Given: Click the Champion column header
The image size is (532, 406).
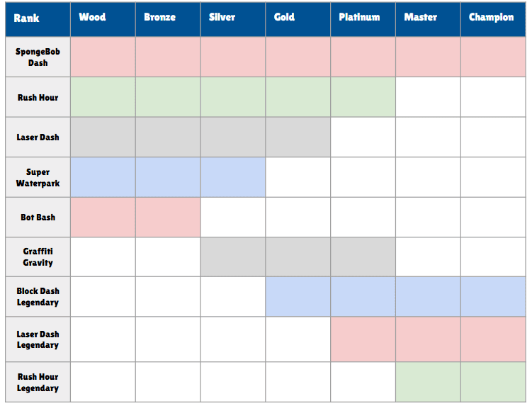Looking at the screenshot, I should pyautogui.click(x=493, y=19).
